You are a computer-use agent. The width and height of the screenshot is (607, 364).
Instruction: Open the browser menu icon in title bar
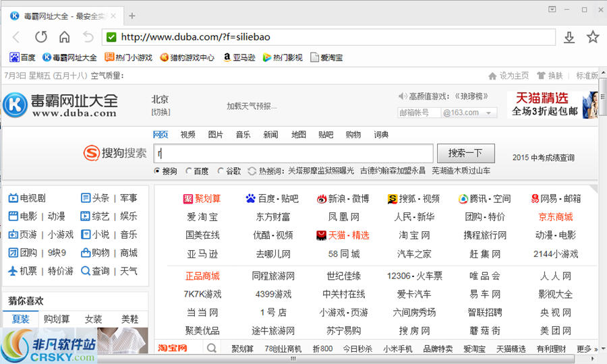tap(552, 9)
